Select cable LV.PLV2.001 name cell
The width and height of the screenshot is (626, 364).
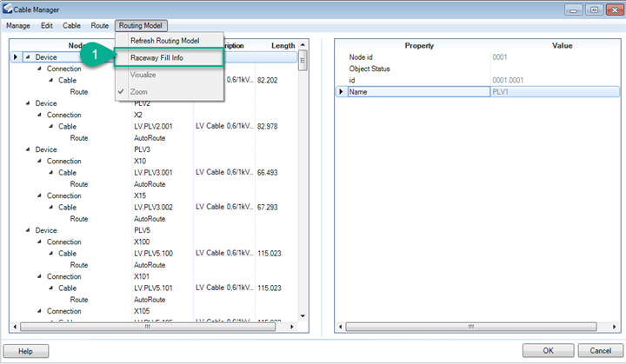(x=153, y=126)
